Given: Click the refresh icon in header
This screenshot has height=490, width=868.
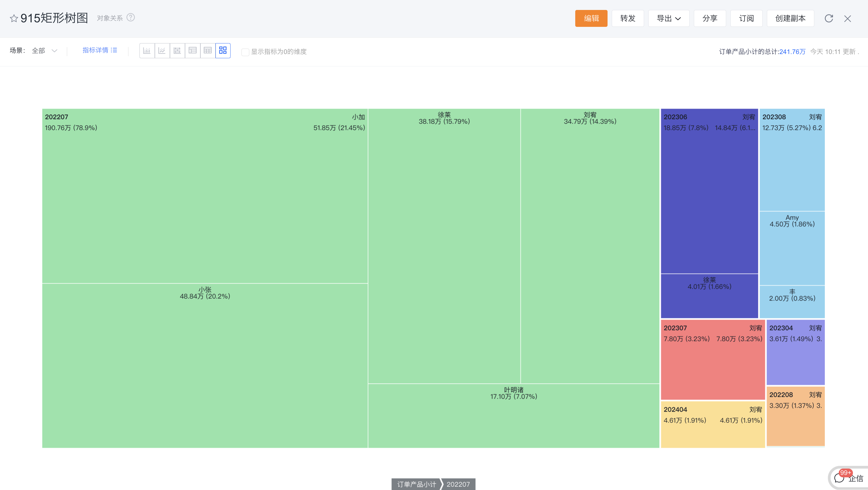Looking at the screenshot, I should (828, 18).
